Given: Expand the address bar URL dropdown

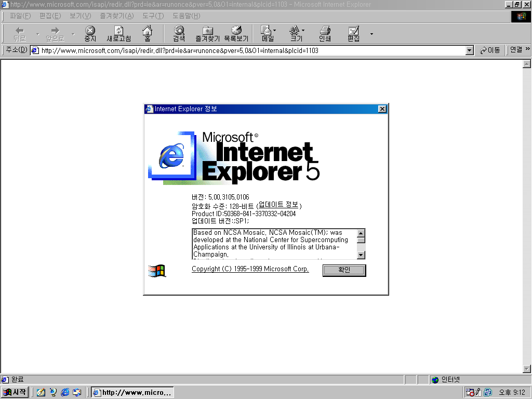Looking at the screenshot, I should (469, 50).
